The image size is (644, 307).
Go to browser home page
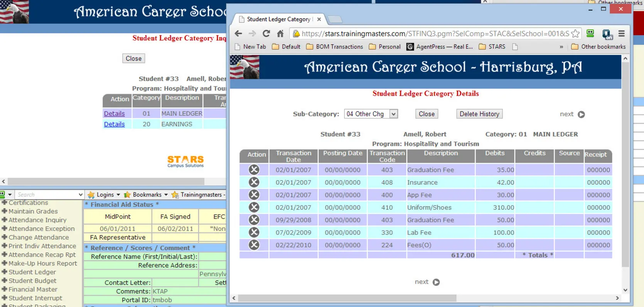pyautogui.click(x=280, y=34)
